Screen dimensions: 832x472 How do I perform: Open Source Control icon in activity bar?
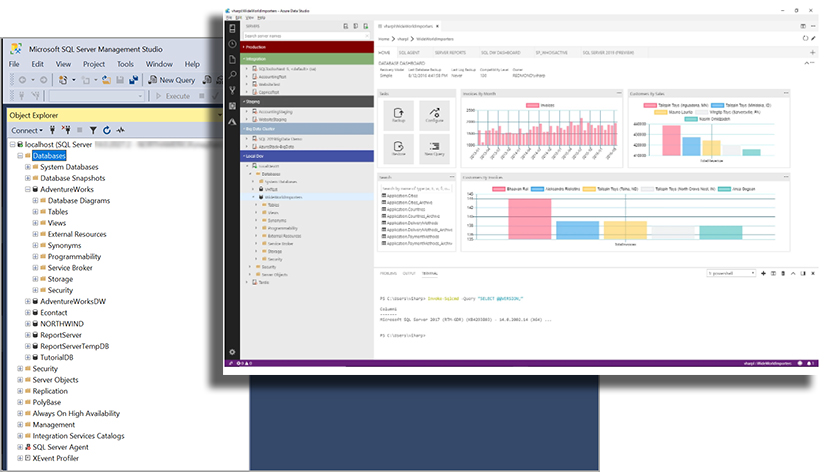232,91
